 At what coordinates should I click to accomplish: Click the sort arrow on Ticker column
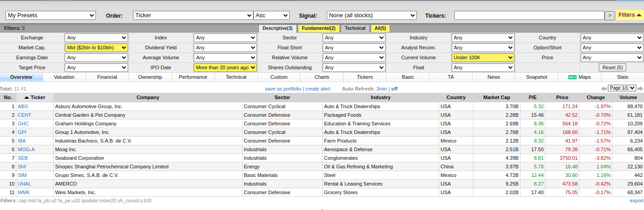tap(27, 97)
